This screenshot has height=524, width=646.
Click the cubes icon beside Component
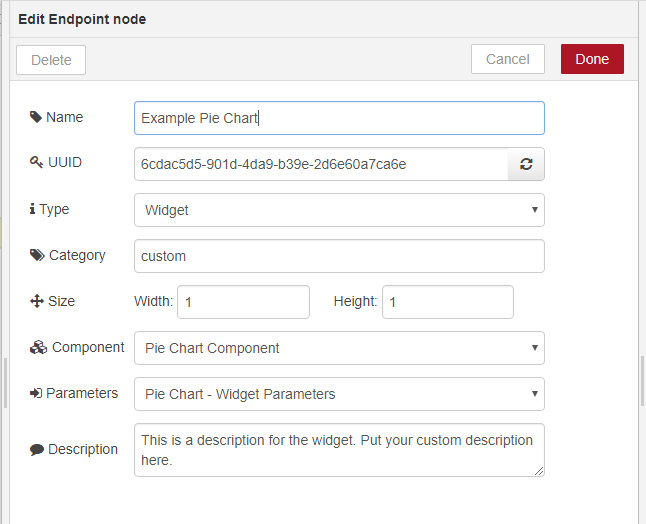[x=38, y=347]
